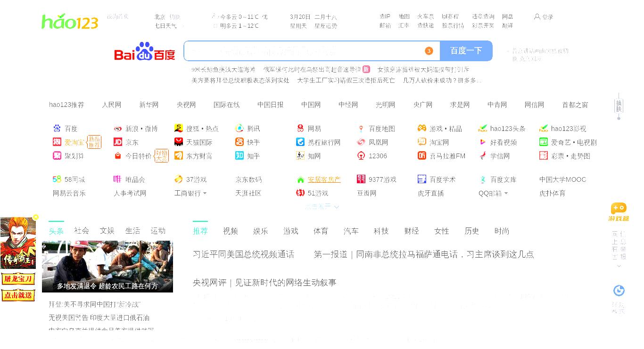
Task: Switch to the 视频 tab
Action: [x=231, y=231]
